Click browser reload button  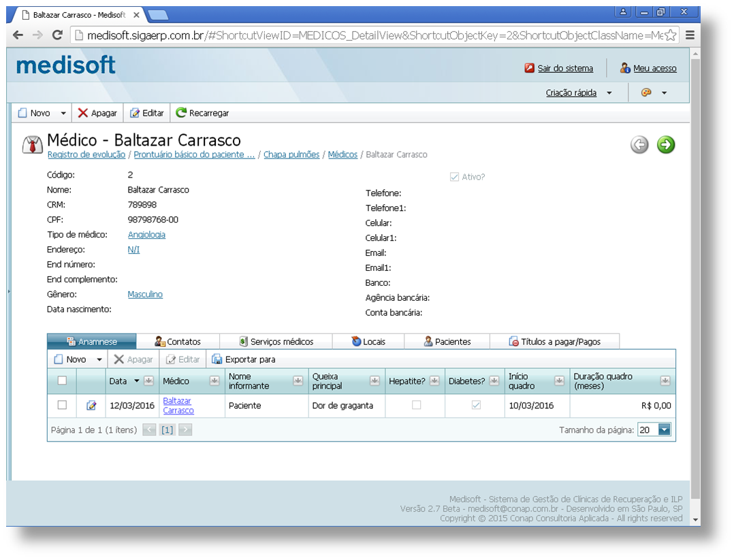click(x=57, y=35)
